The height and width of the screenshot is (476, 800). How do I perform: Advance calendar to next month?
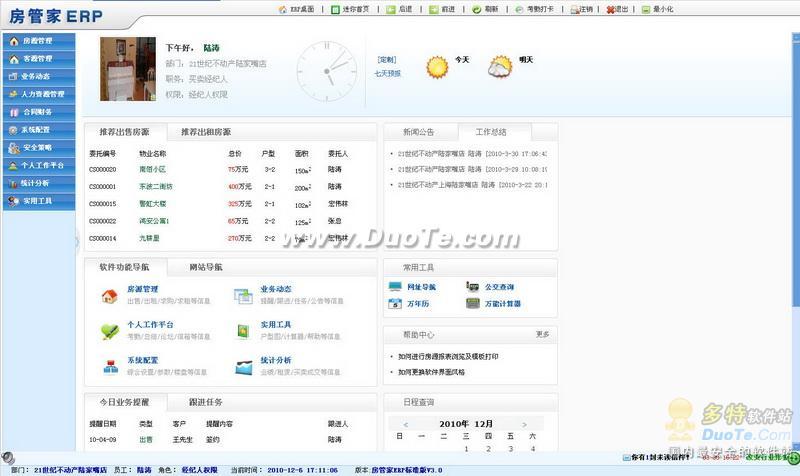pyautogui.click(x=524, y=424)
